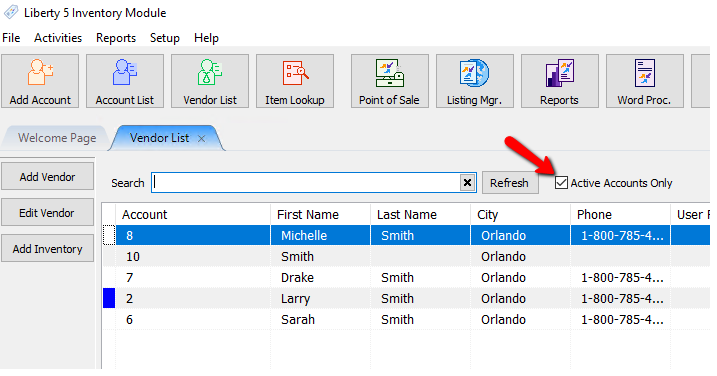Click first name Drake cell

pos(321,278)
